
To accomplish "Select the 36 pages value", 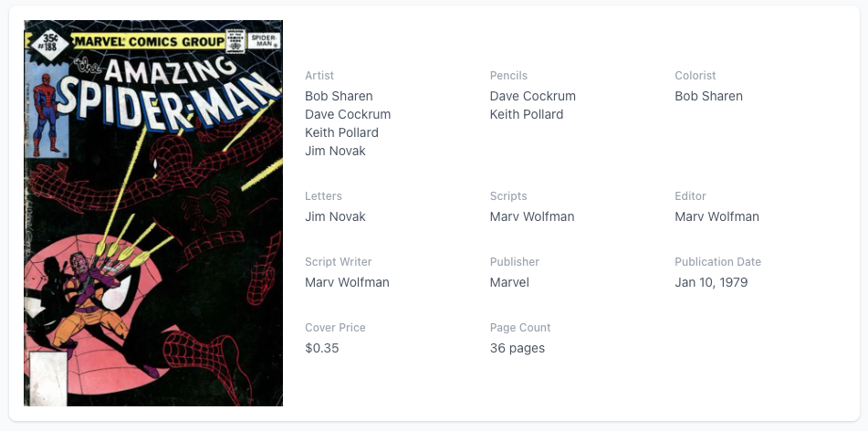I will point(518,348).
